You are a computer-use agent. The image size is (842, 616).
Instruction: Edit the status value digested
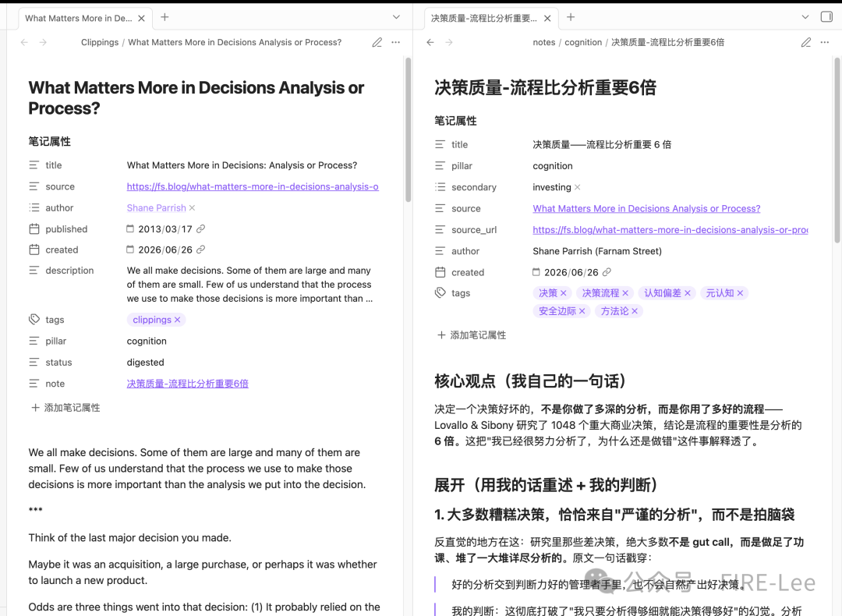tap(146, 363)
